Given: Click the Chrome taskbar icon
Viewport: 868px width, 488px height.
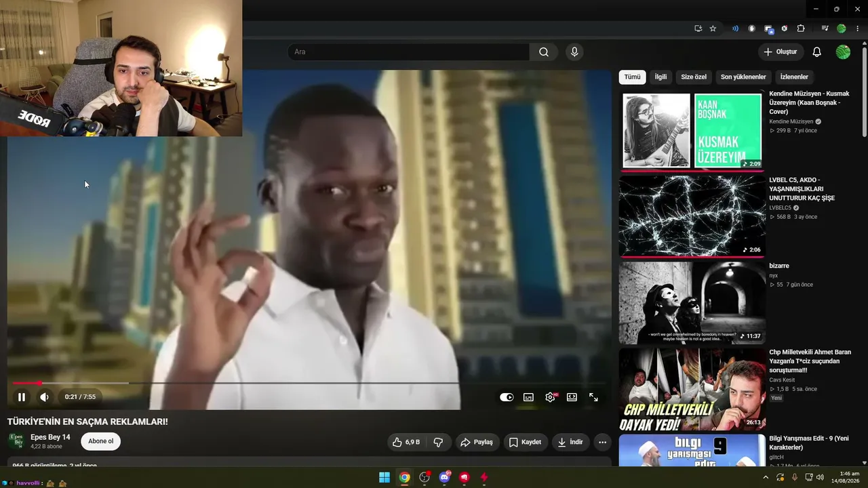Looking at the screenshot, I should point(404,477).
